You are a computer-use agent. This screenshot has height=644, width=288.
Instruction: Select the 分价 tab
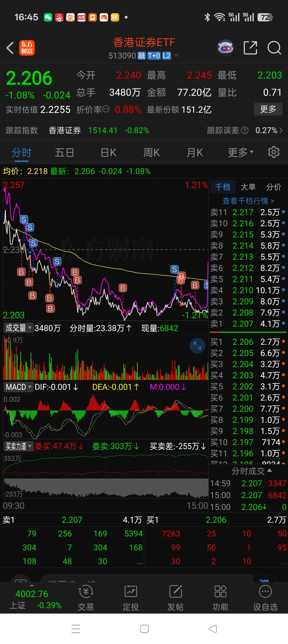pyautogui.click(x=274, y=187)
